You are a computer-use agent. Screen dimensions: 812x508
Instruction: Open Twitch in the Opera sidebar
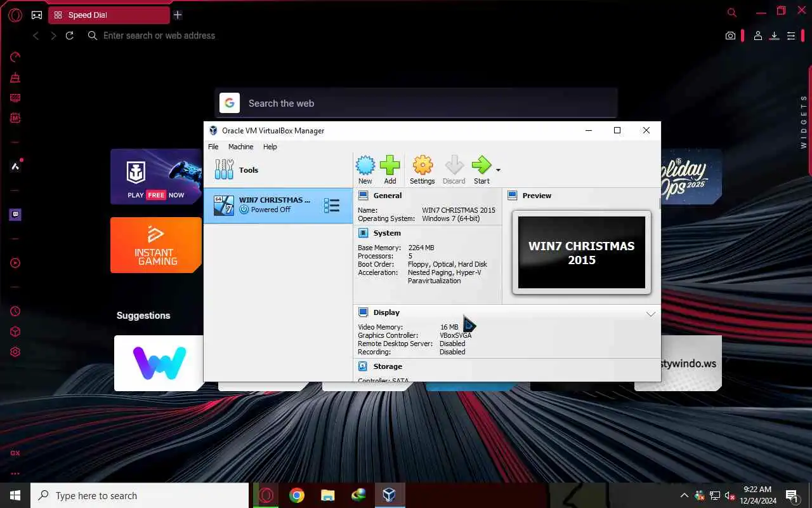15,215
